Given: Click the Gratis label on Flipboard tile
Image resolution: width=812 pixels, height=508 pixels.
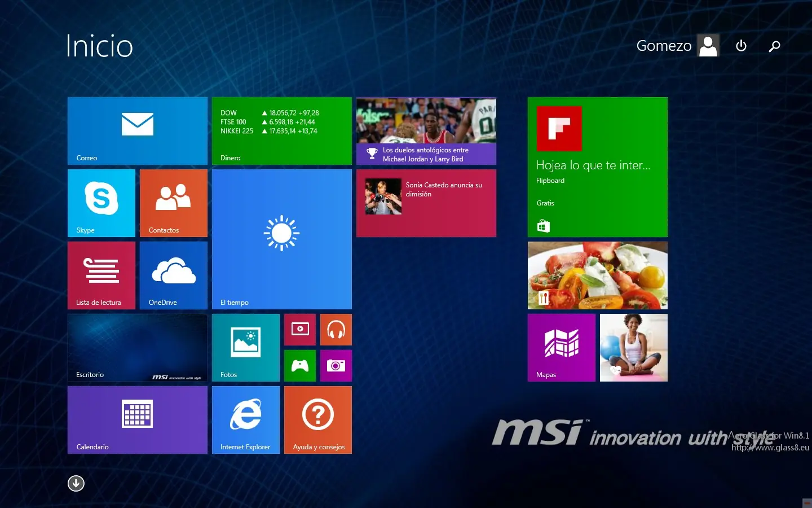Looking at the screenshot, I should [x=545, y=203].
